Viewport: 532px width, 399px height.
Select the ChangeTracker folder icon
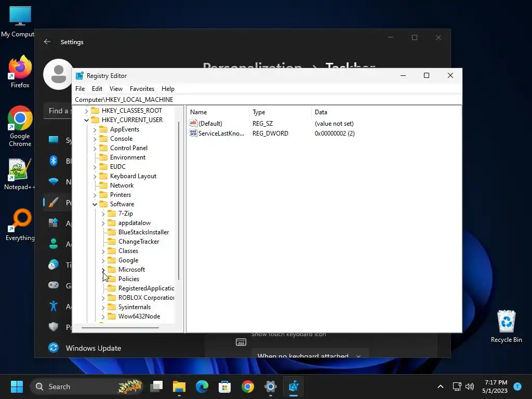click(112, 242)
